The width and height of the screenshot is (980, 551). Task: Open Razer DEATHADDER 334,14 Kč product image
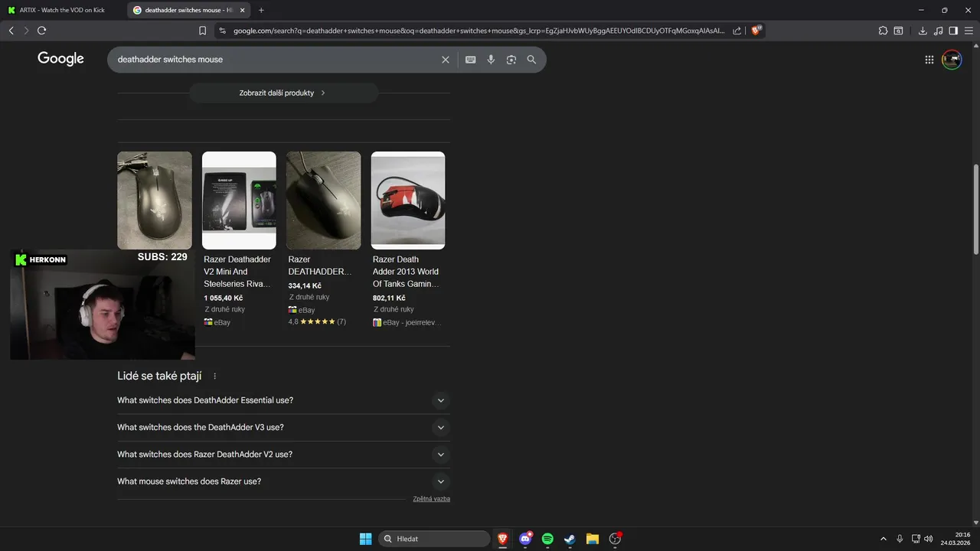point(323,201)
